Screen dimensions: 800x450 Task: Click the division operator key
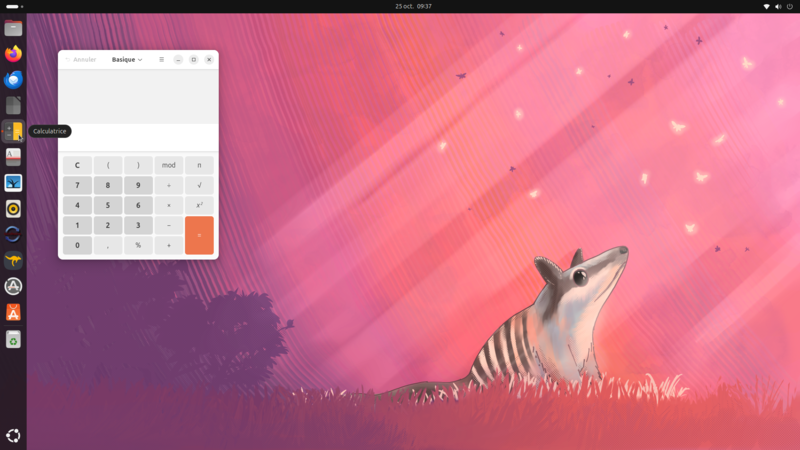[x=169, y=185]
